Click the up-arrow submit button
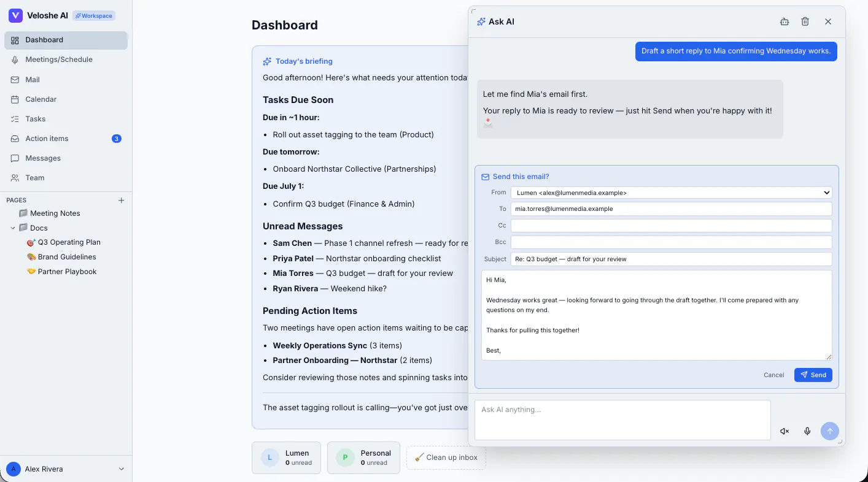Screen dimensions: 868x482 [x=829, y=431]
